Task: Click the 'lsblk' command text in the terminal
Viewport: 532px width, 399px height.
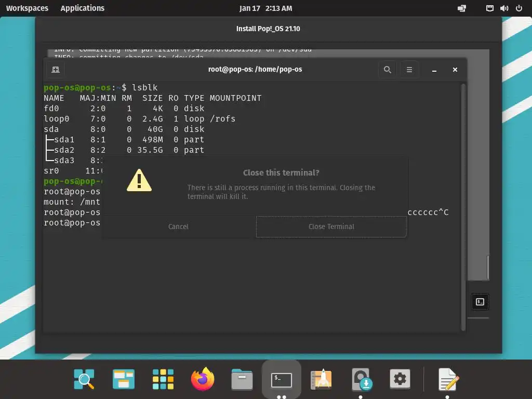Action: point(144,87)
